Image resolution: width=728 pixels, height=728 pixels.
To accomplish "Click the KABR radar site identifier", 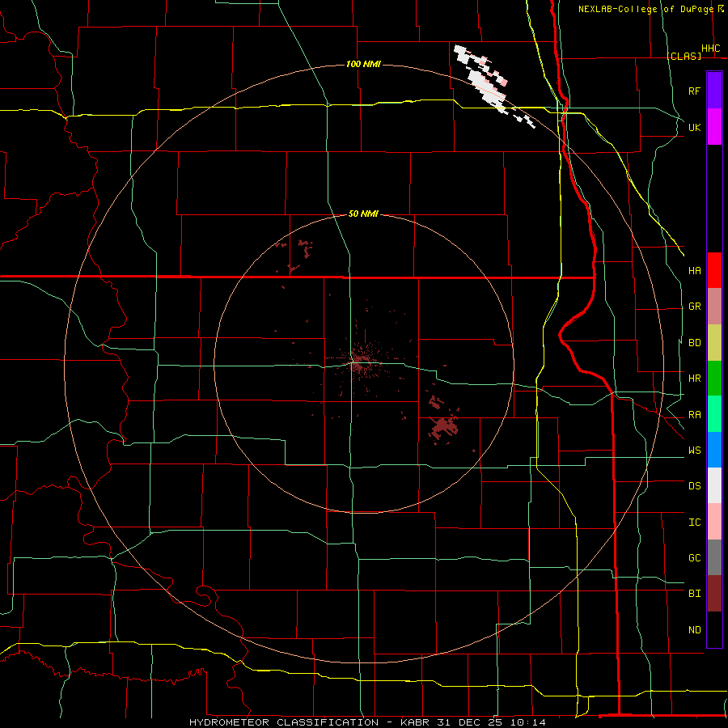I will tap(416, 722).
